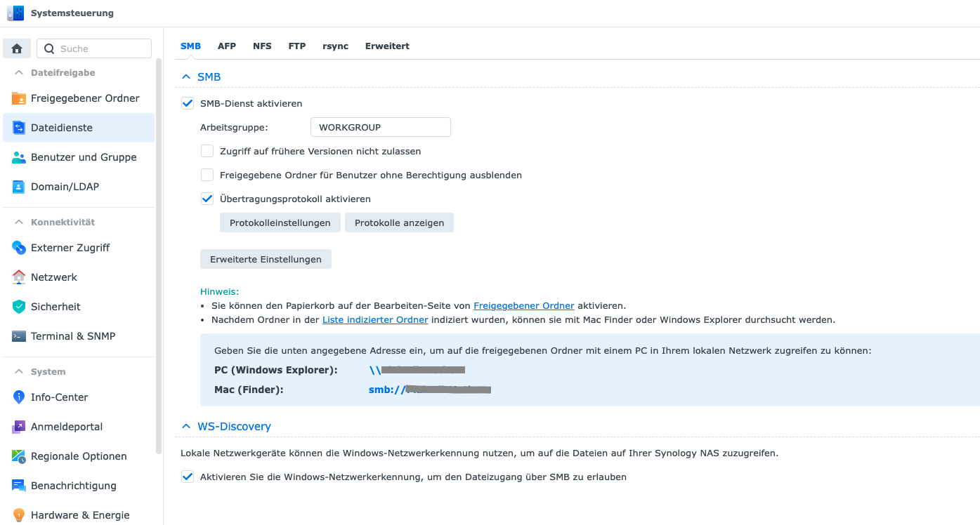Screen dimensions: 980x525
Task: Open Freigegebener Ordner folder icon
Action: tap(19, 98)
